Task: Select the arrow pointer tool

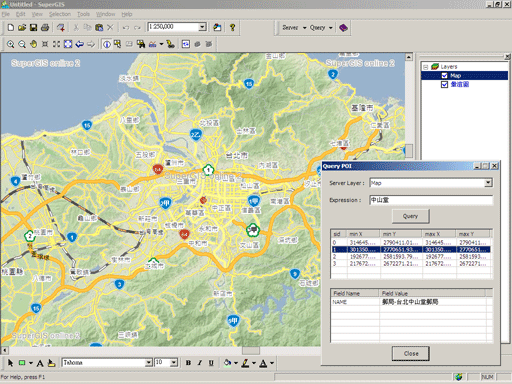Action: pos(10,363)
